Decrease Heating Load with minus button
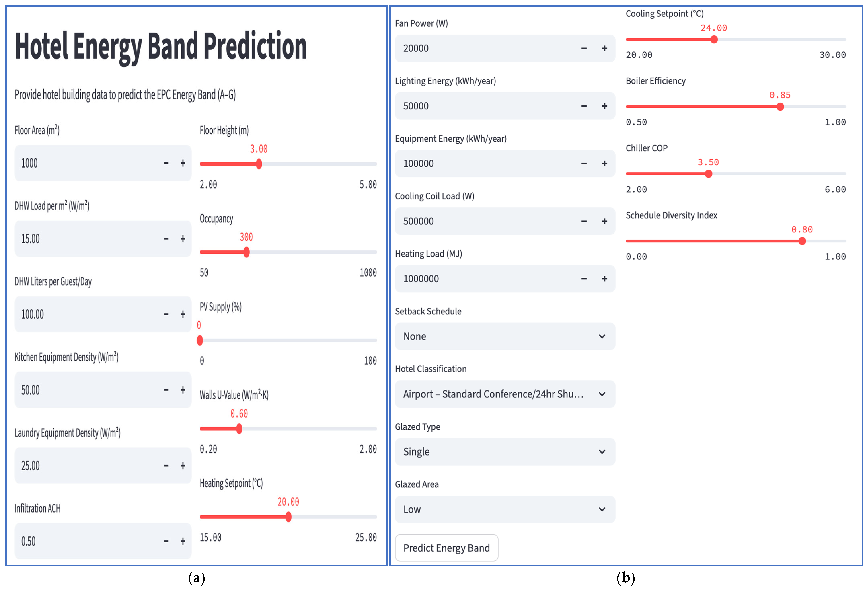 [x=584, y=279]
